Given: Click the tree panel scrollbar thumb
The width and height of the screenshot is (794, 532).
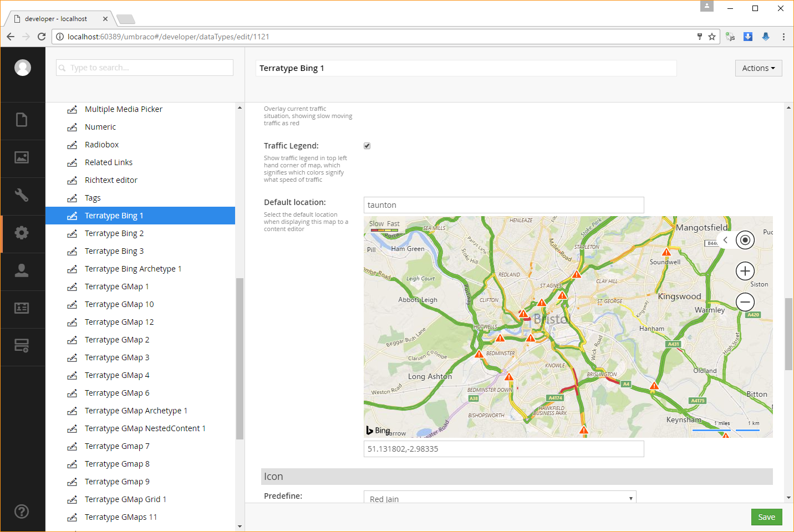Looking at the screenshot, I should click(x=240, y=359).
